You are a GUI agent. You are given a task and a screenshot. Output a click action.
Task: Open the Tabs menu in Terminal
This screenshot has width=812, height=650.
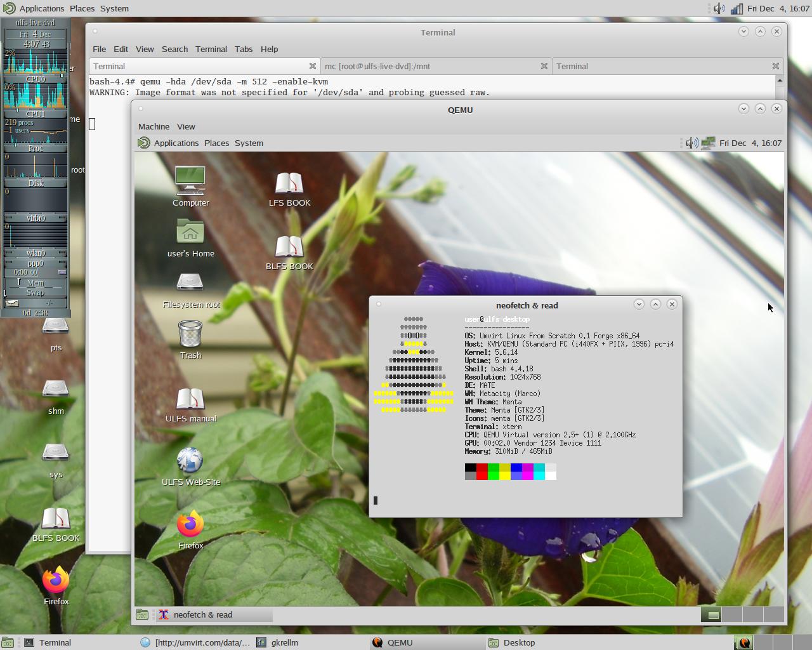pyautogui.click(x=244, y=49)
